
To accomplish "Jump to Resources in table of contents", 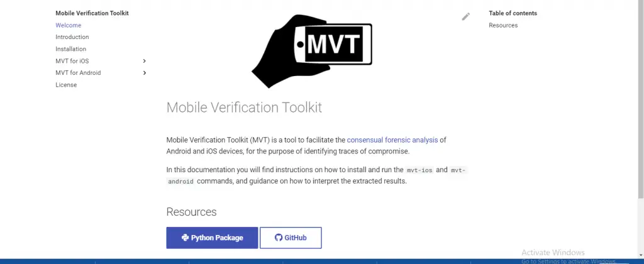I will click(503, 25).
